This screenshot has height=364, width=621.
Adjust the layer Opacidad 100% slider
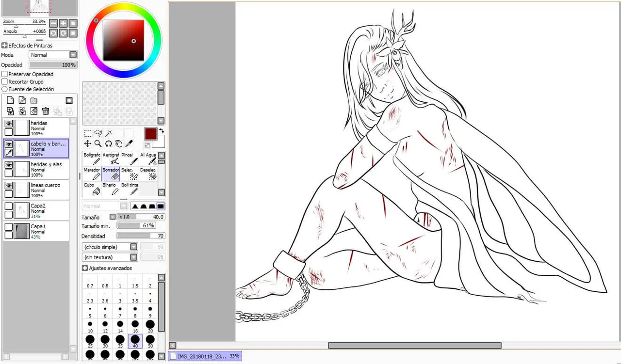53,64
